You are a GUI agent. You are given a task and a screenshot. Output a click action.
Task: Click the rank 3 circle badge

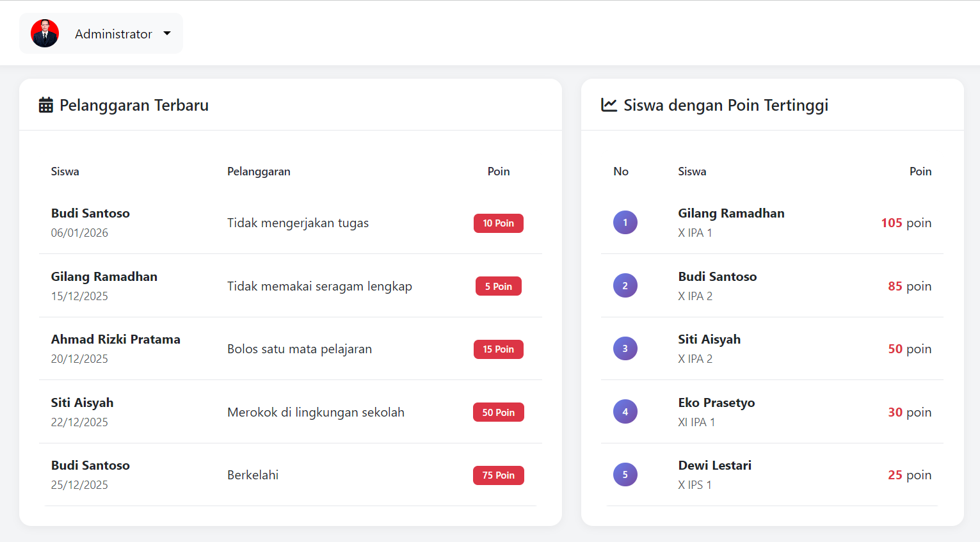click(x=625, y=349)
